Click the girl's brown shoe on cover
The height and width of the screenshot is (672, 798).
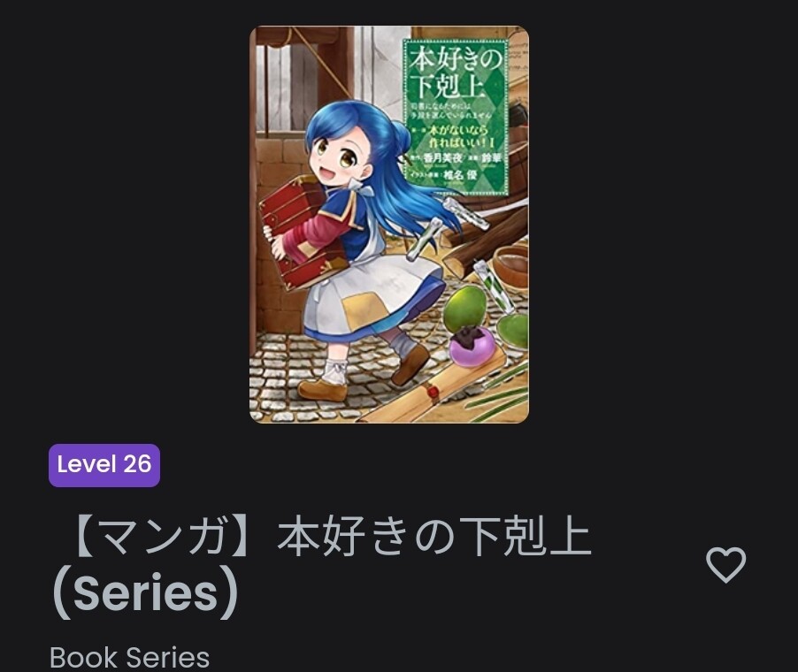[323, 390]
